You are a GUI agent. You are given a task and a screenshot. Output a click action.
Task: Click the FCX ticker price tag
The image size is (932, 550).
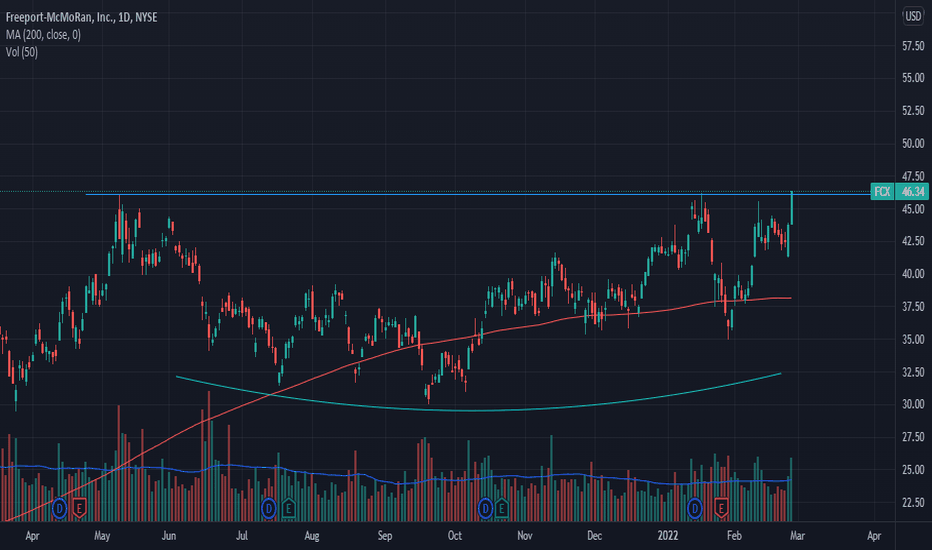882,191
